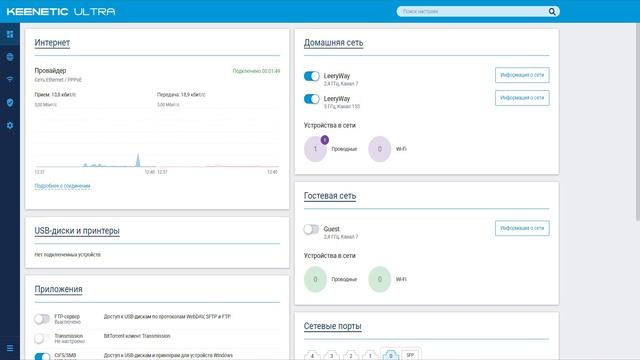
Task: Open the dashboard icon in the sidebar
Action: [x=10, y=34]
